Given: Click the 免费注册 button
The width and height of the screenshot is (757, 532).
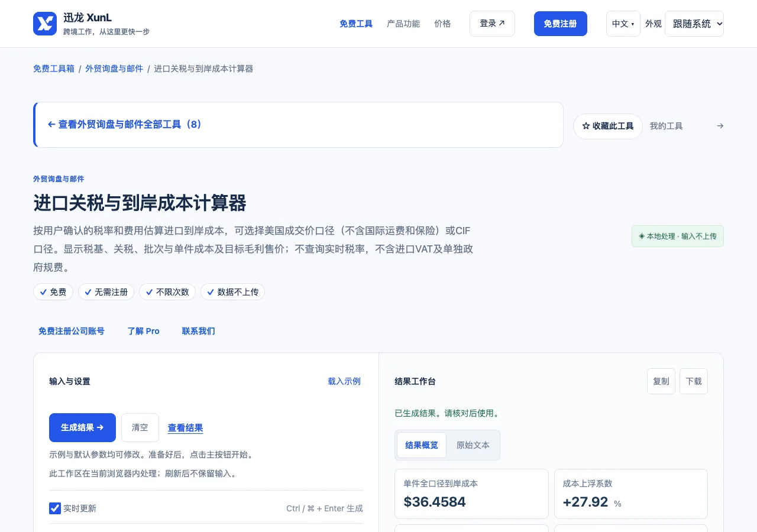Looking at the screenshot, I should [x=561, y=24].
